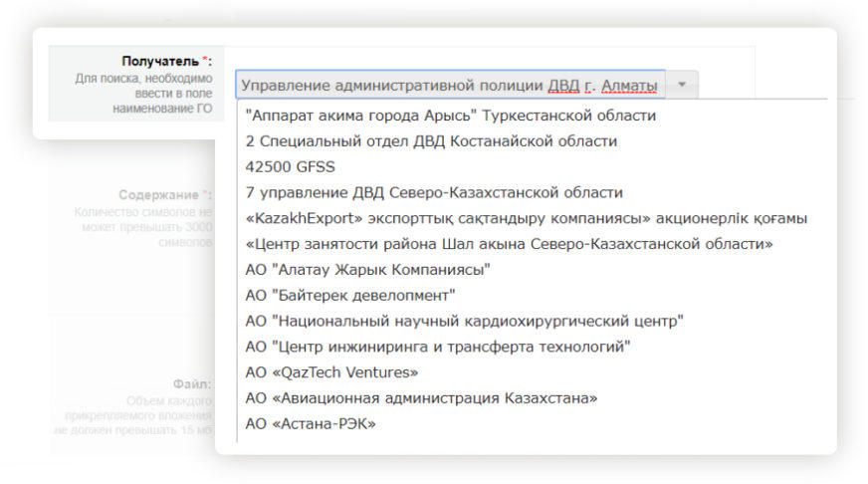
Task: Click the dimmed Файл label
Action: point(189,383)
